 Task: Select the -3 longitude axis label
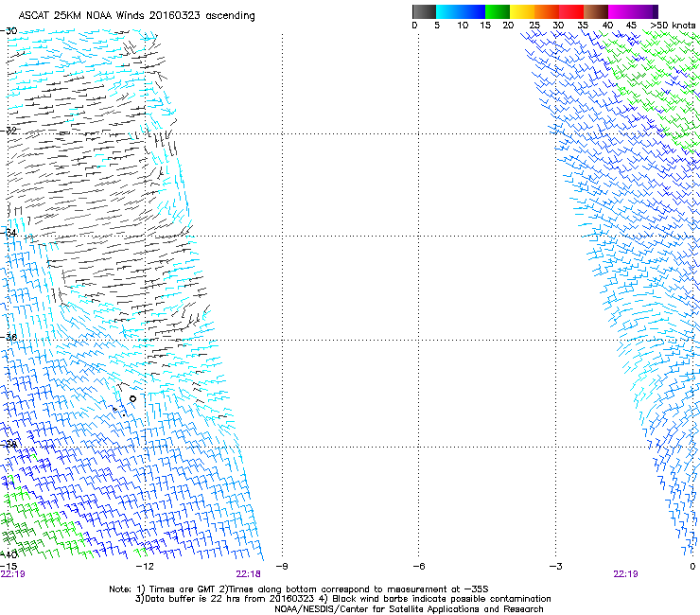556,566
